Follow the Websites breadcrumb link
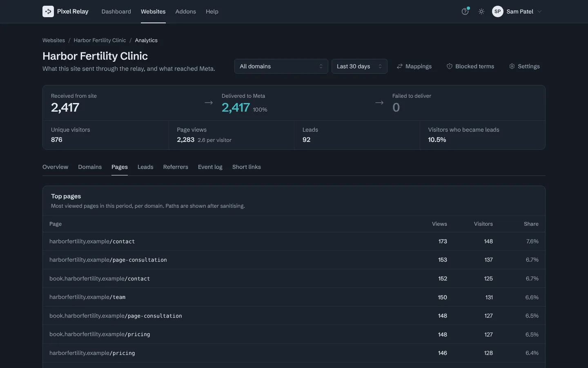Image resolution: width=588 pixels, height=368 pixels. [x=53, y=40]
